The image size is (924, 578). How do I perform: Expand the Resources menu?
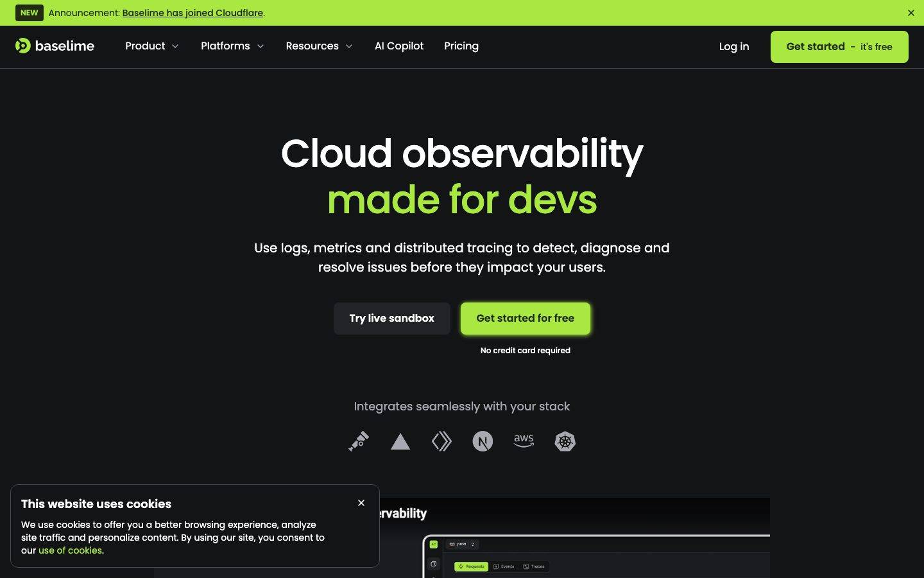319,46
